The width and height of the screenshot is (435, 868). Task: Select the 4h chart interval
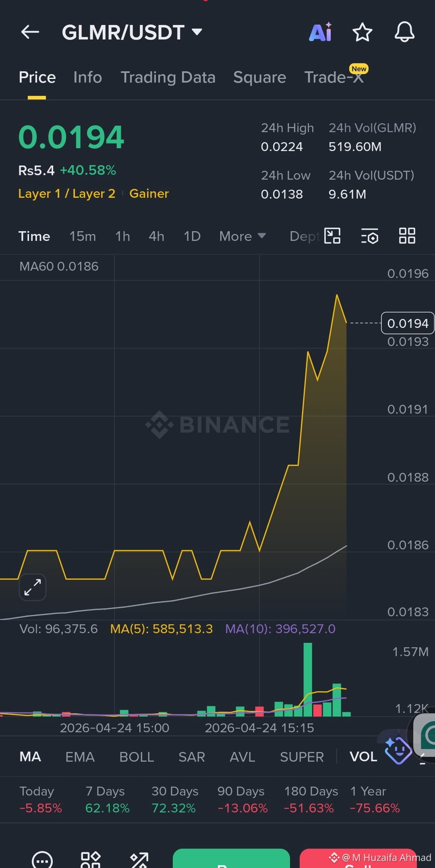pos(156,236)
